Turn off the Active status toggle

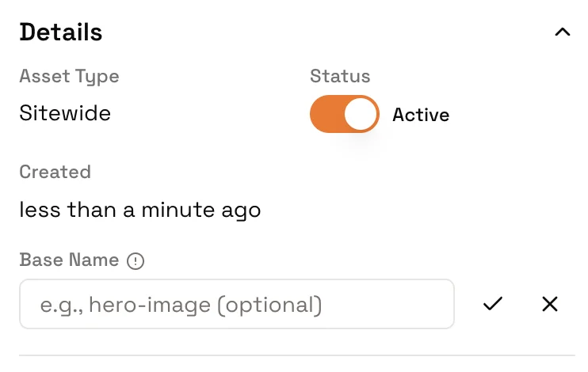(x=344, y=114)
